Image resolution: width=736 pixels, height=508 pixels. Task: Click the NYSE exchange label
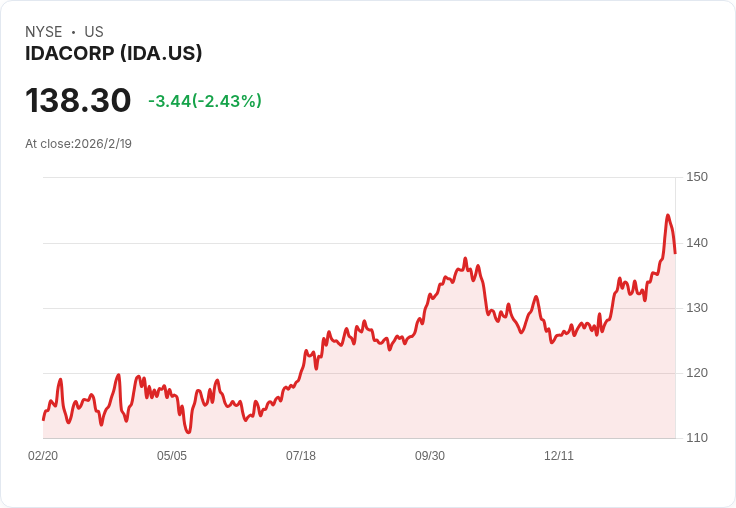tap(44, 32)
